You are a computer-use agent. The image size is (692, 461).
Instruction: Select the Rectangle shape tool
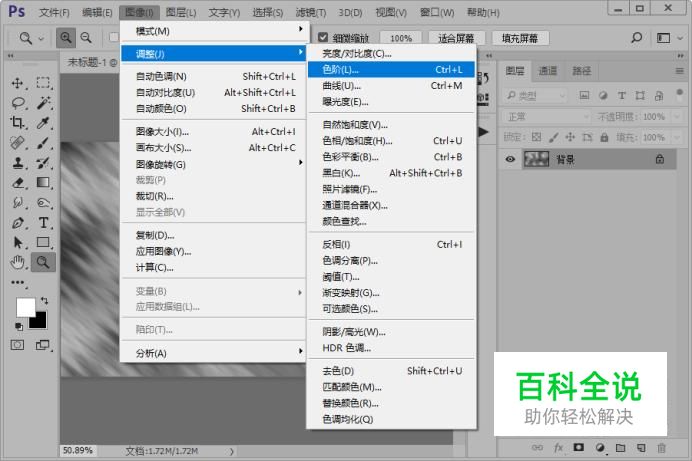pyautogui.click(x=43, y=243)
